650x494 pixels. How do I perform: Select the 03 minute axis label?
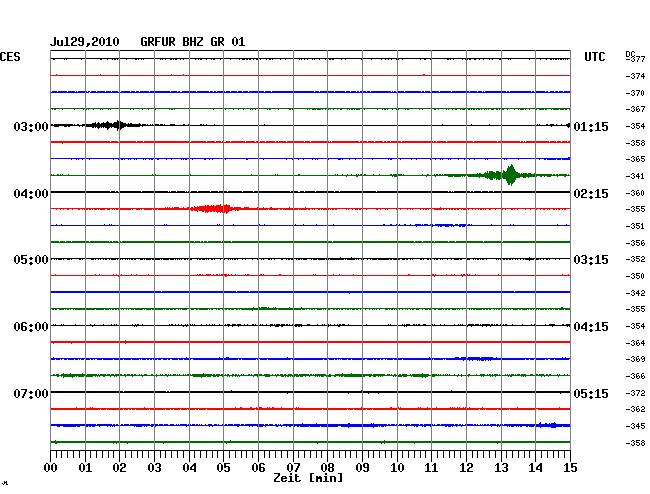point(154,468)
